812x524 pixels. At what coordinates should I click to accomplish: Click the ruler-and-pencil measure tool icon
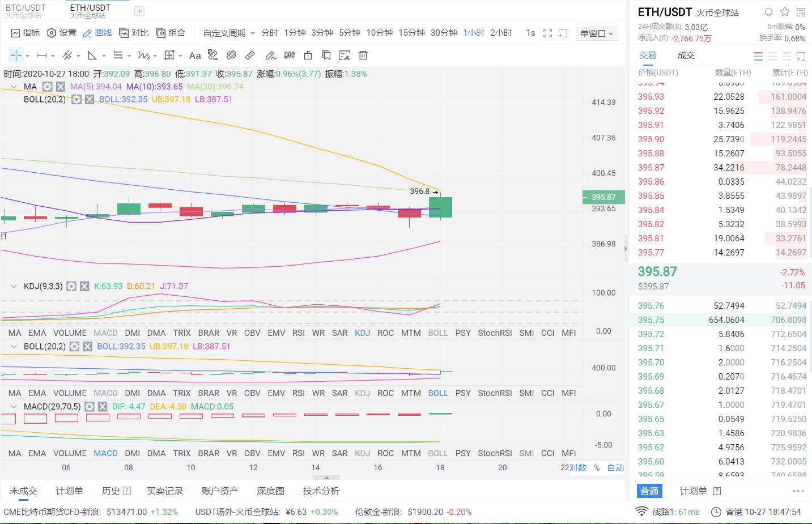tap(213, 55)
